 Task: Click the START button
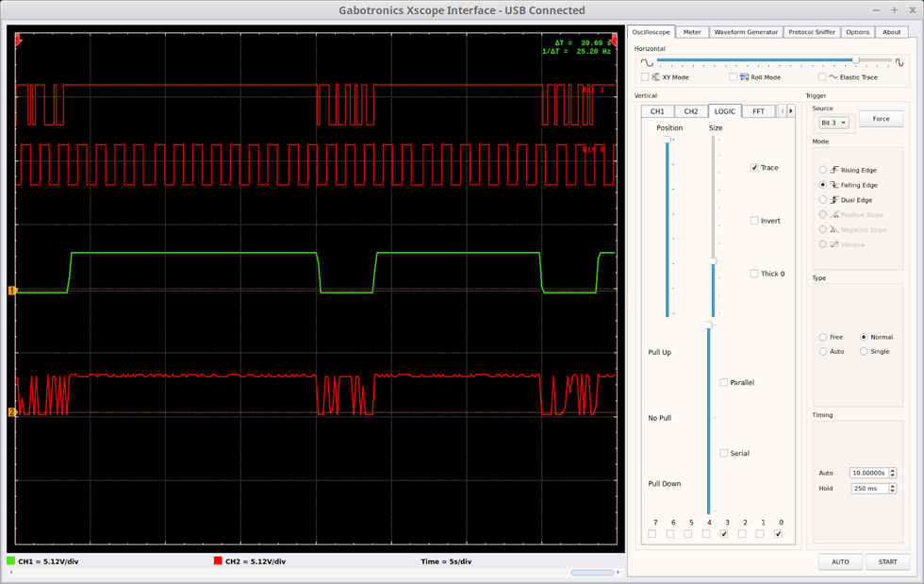(x=887, y=561)
